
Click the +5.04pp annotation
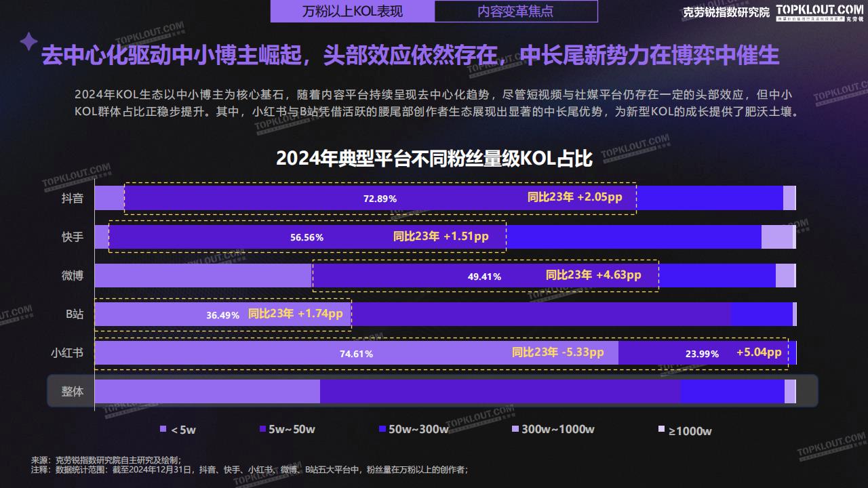pos(759,352)
